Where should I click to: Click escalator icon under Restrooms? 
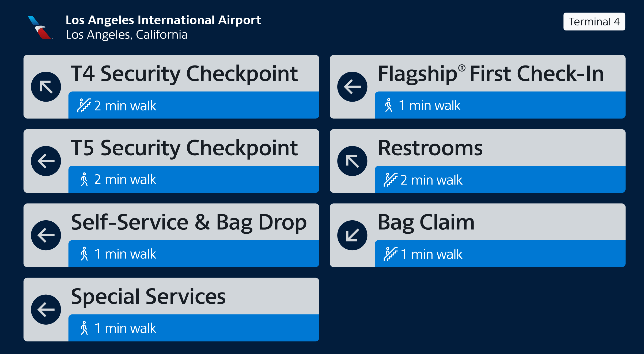[x=390, y=180]
